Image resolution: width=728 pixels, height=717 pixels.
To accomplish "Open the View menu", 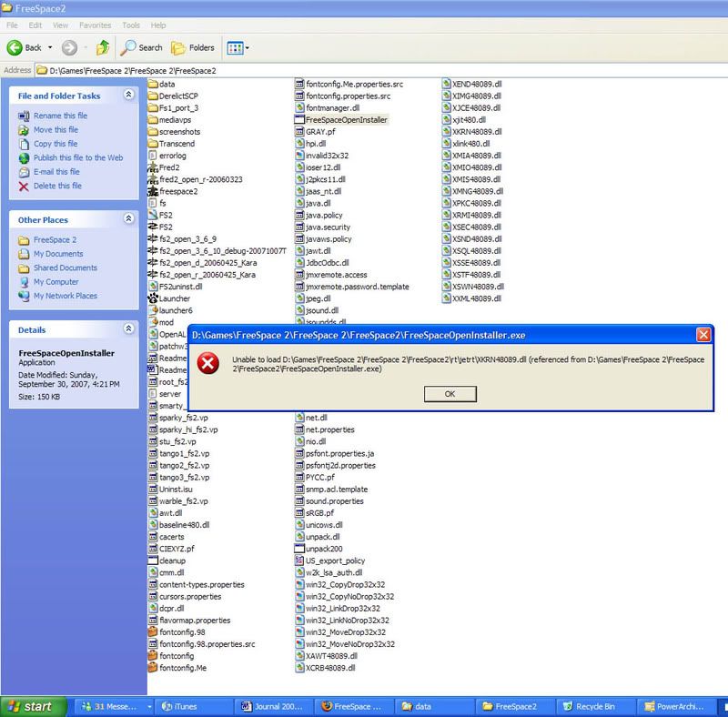I will (60, 25).
